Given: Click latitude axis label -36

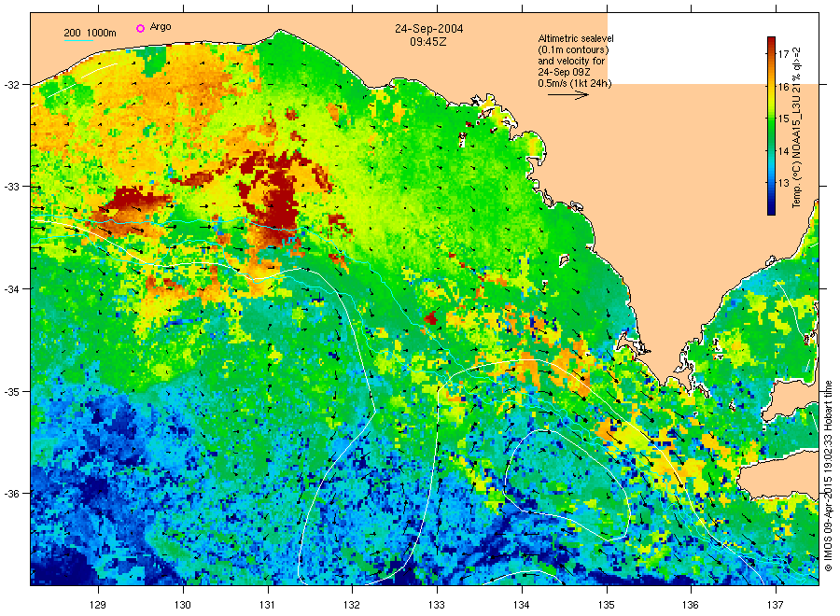Looking at the screenshot, I should point(12,494).
